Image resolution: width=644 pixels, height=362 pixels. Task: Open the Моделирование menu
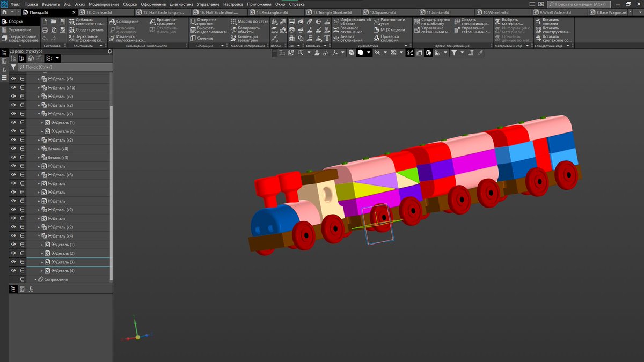[104, 4]
